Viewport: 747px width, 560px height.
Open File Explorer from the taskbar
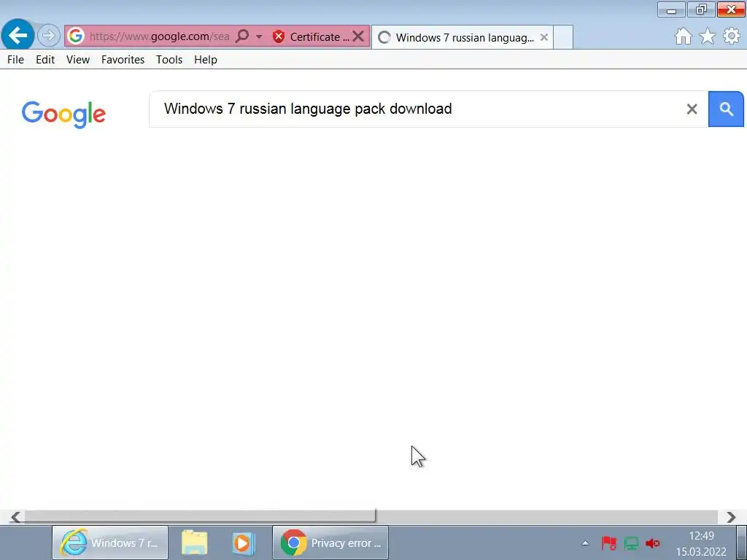(194, 542)
